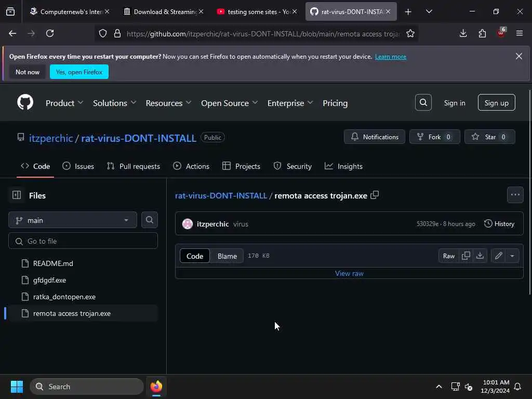The width and height of the screenshot is (532, 399).
Task: Open commit History link
Action: (x=499, y=223)
